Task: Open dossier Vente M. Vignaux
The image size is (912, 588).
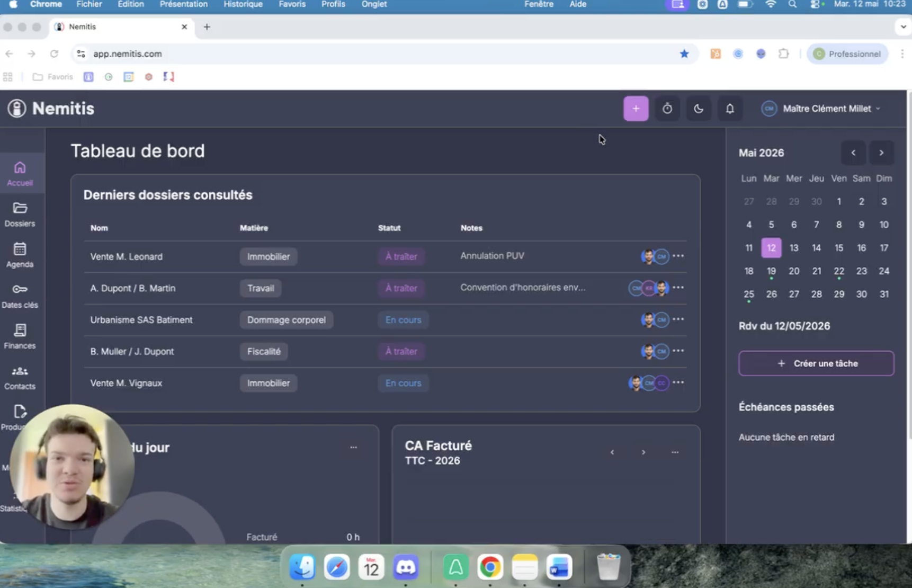Action: pyautogui.click(x=126, y=383)
